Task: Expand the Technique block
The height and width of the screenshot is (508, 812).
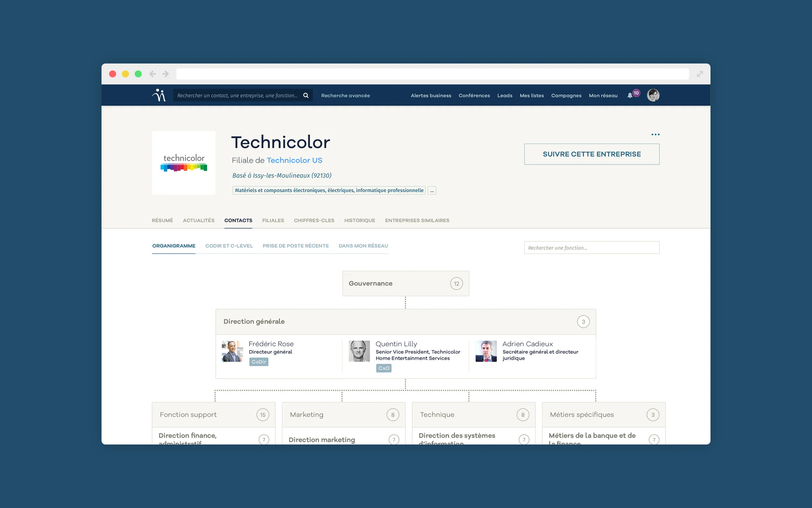Action: (x=474, y=415)
